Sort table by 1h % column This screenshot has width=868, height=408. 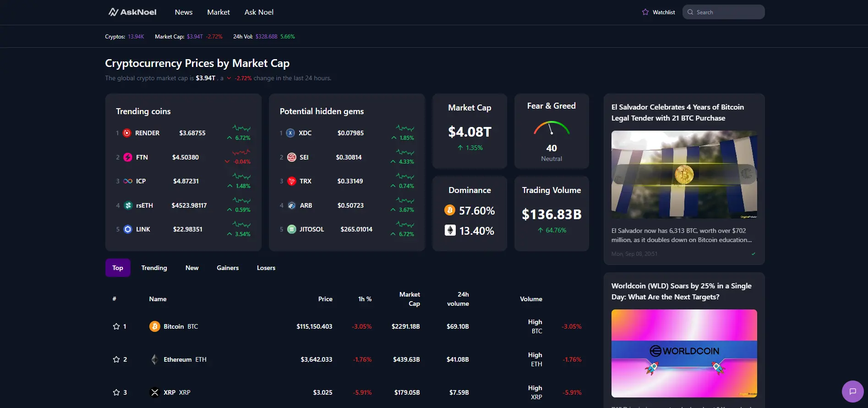coord(365,299)
